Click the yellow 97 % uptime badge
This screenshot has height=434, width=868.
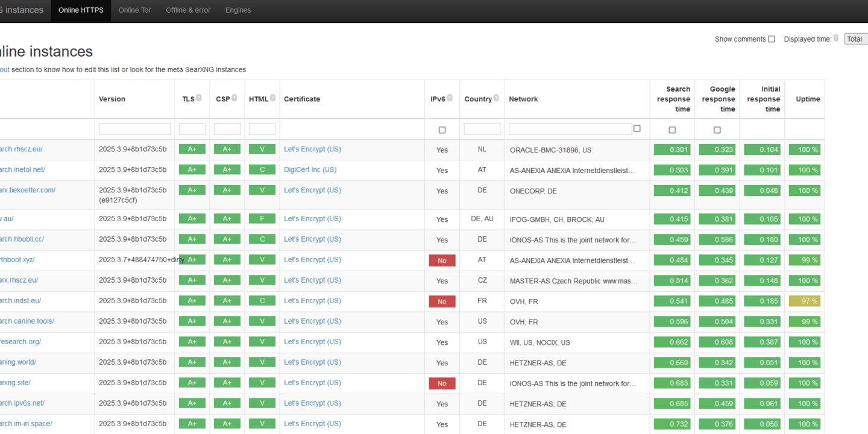coord(805,301)
